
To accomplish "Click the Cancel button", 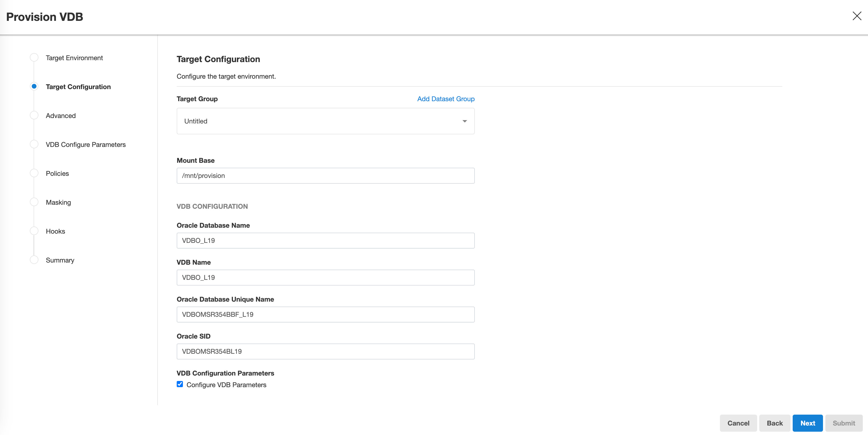I will point(738,423).
